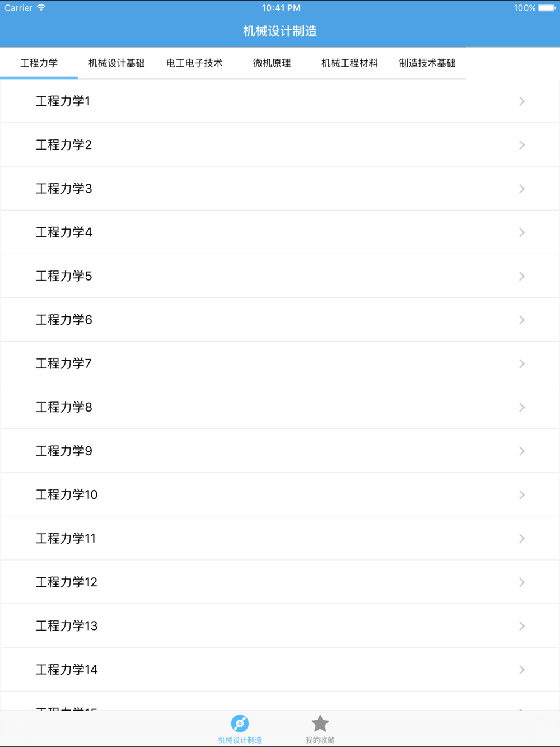Open the 工程力学2 list item
Screen dimensions: 560x747
[x=280, y=145]
